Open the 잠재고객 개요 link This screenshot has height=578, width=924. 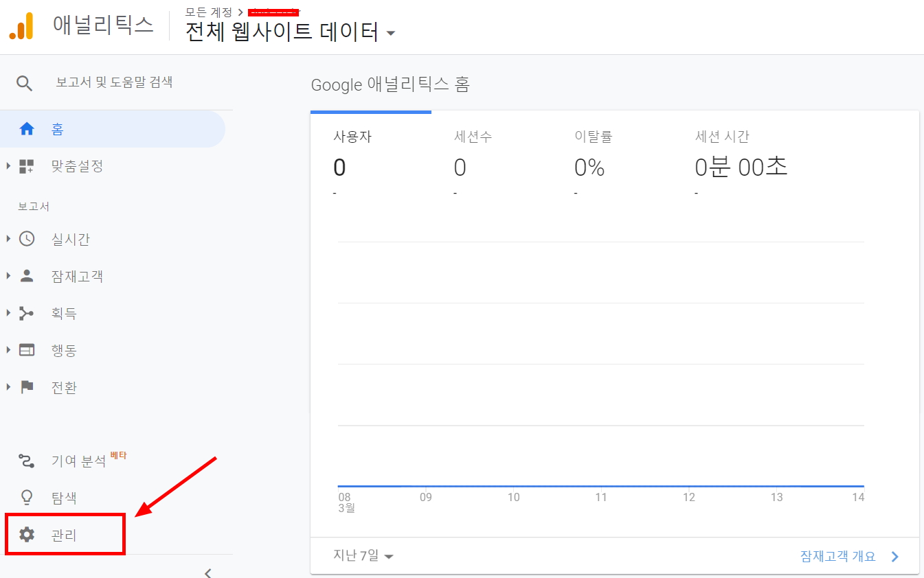click(x=838, y=556)
